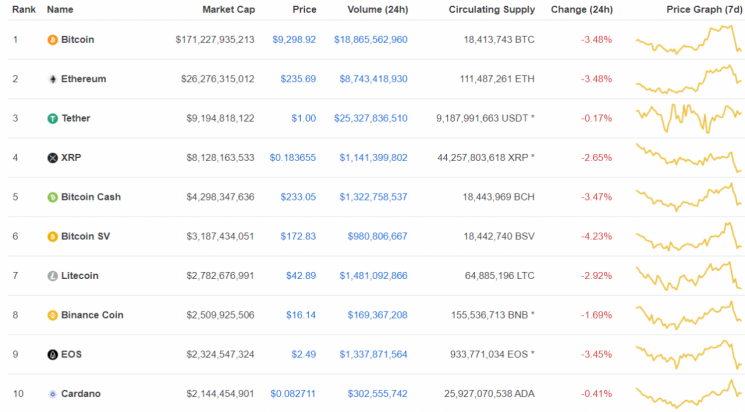Image resolution: width=745 pixels, height=412 pixels.
Task: Open XRP 7-day price graph
Action: 688,158
